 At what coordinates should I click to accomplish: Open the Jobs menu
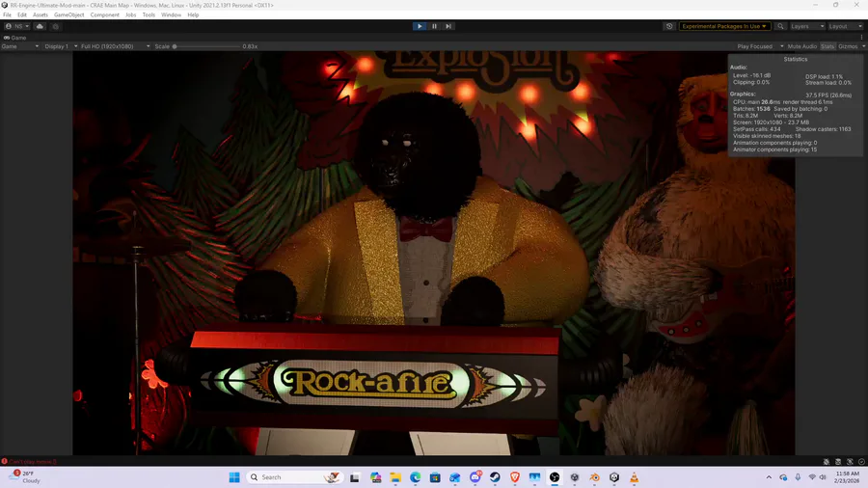tap(130, 14)
